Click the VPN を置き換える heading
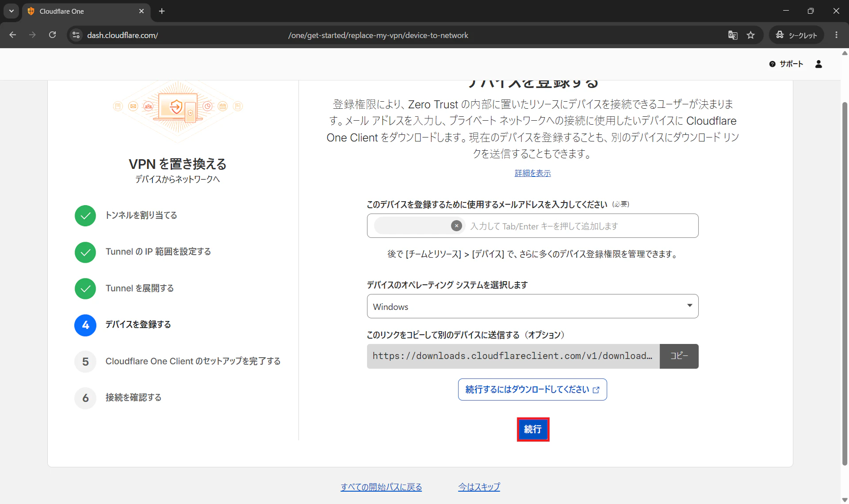Image resolution: width=849 pixels, height=504 pixels. [x=177, y=164]
